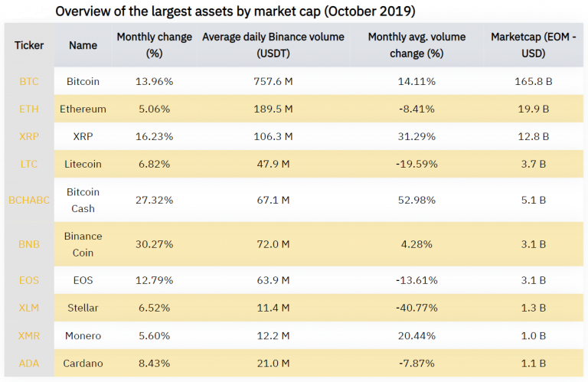
Task: Select the EOS ticker link
Action: point(28,279)
